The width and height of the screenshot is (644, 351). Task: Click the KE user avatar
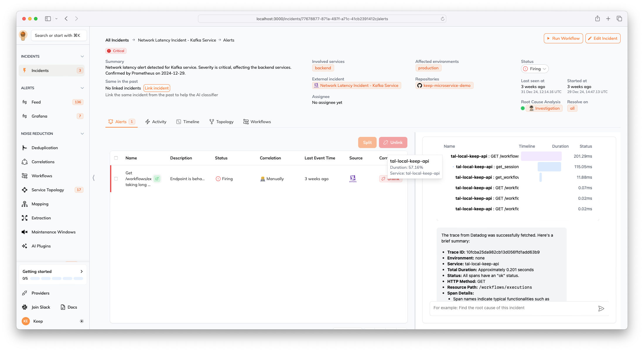pyautogui.click(x=26, y=321)
